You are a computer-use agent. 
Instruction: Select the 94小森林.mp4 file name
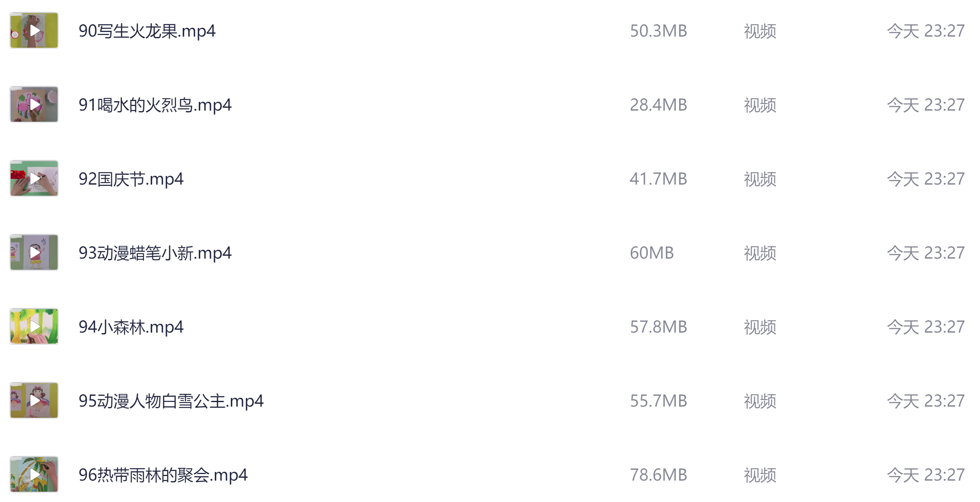(x=131, y=327)
